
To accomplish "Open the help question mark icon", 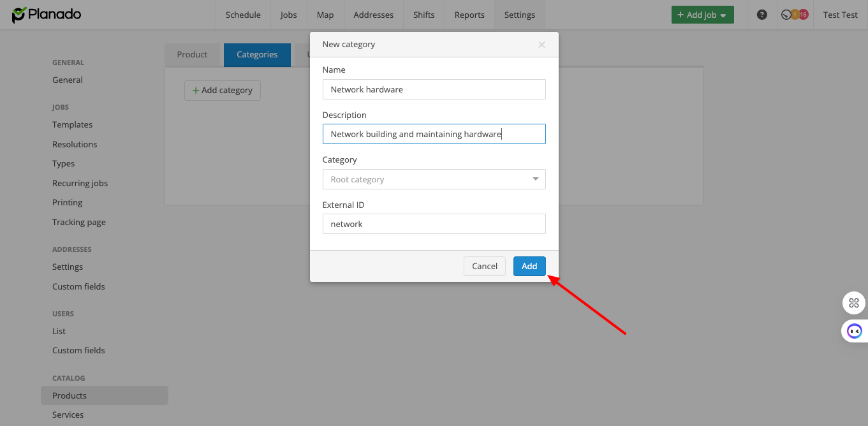I will (762, 15).
